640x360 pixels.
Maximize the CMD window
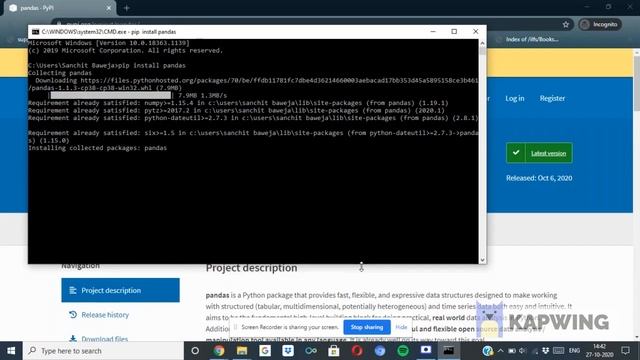(454, 31)
